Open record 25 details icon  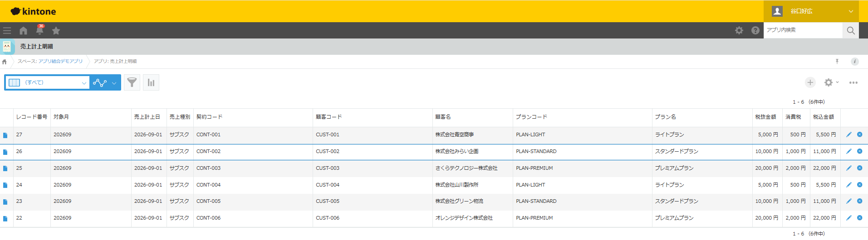click(5, 168)
